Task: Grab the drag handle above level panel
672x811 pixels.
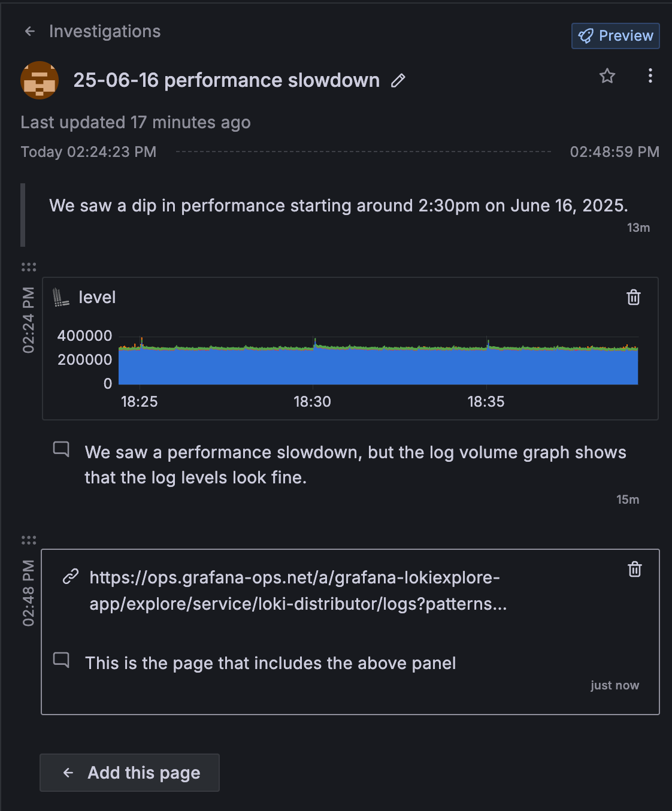Action: pyautogui.click(x=29, y=267)
